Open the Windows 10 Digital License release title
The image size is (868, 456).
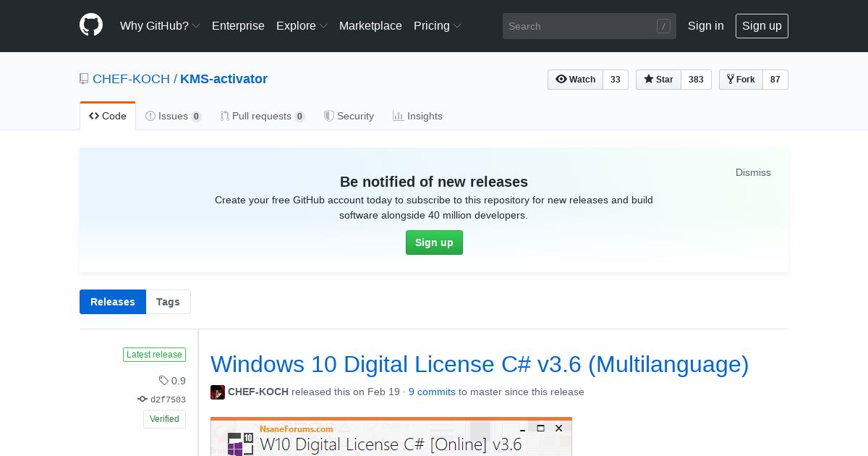(480, 363)
